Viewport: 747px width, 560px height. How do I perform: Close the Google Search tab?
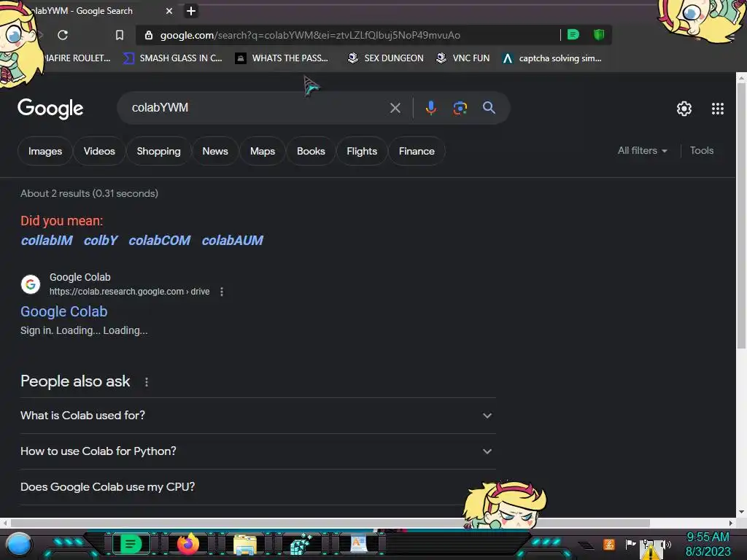coord(169,11)
